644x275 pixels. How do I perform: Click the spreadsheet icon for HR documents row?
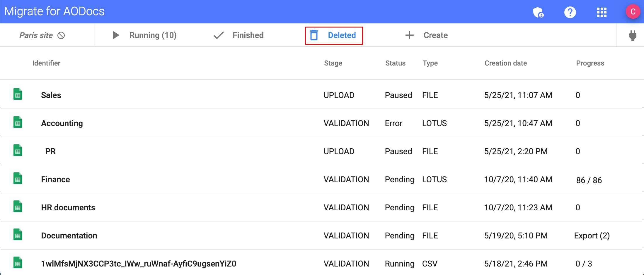(x=18, y=207)
